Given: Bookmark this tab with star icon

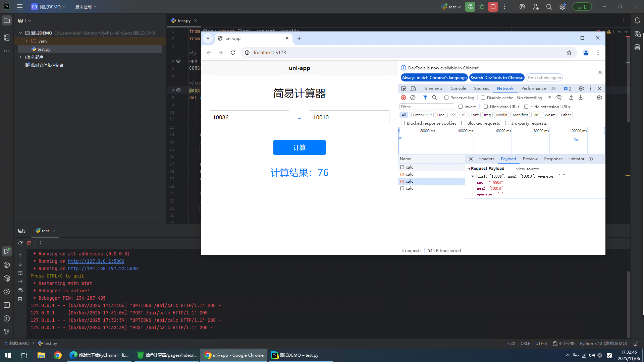Looking at the screenshot, I should [569, 53].
